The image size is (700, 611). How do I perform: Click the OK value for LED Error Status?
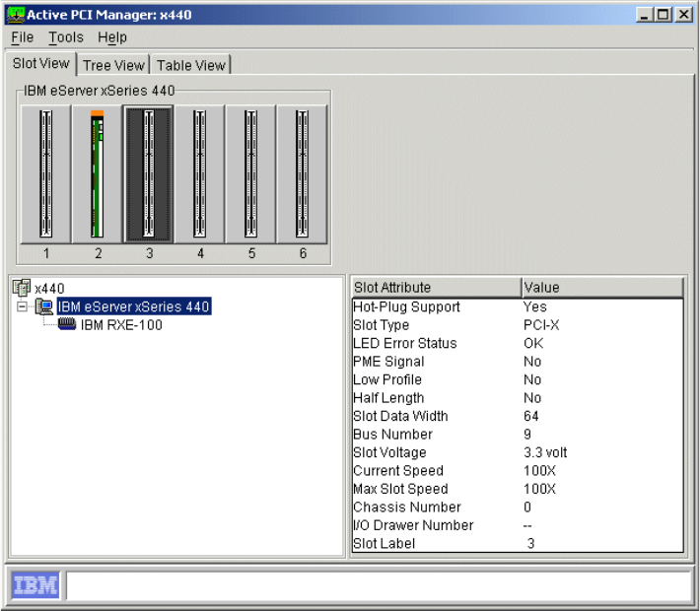(x=533, y=343)
